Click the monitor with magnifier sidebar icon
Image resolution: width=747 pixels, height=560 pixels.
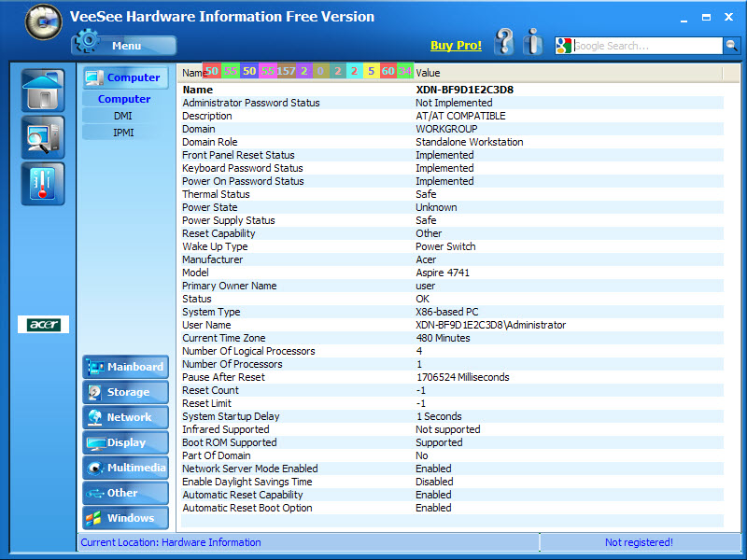point(42,137)
